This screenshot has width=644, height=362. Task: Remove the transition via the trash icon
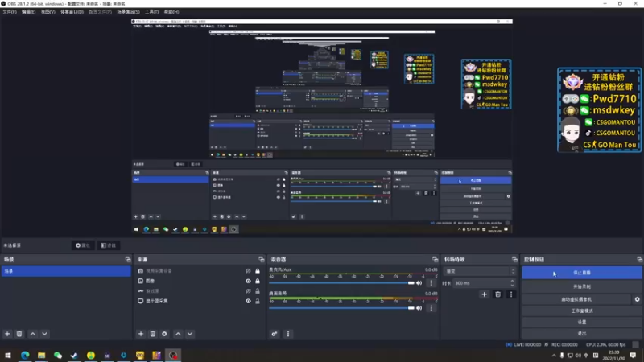point(497,294)
